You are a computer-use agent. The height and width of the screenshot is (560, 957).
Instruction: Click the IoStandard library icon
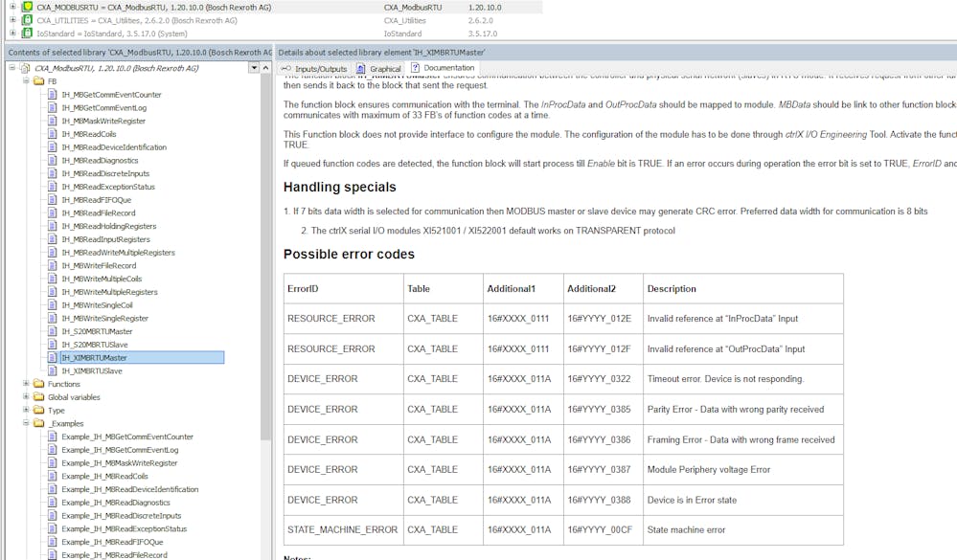point(27,33)
